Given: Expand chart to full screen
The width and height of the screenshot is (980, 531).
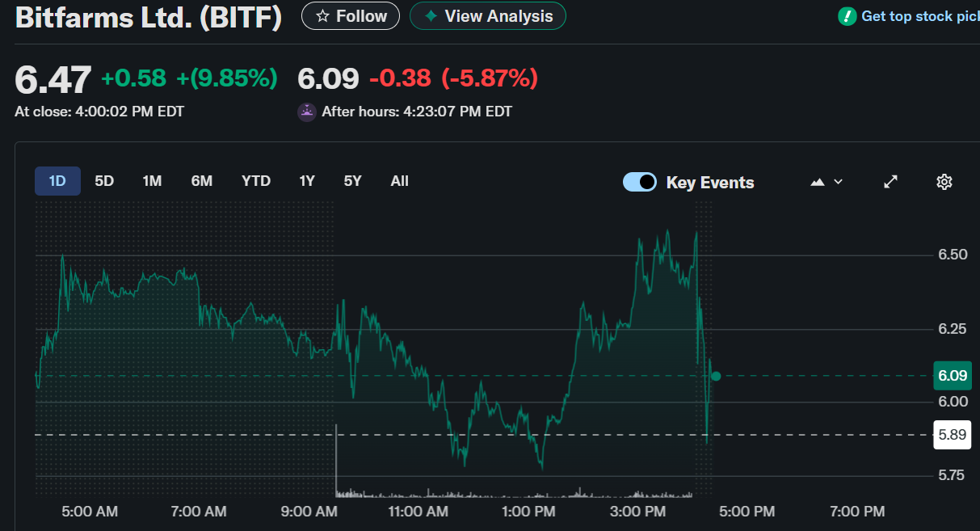Looking at the screenshot, I should [x=890, y=182].
